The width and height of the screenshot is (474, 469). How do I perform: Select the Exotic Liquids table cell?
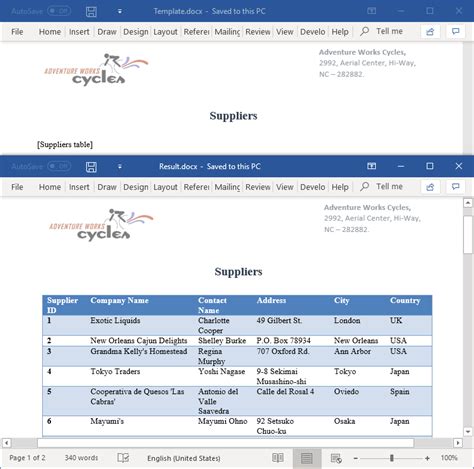(x=115, y=320)
